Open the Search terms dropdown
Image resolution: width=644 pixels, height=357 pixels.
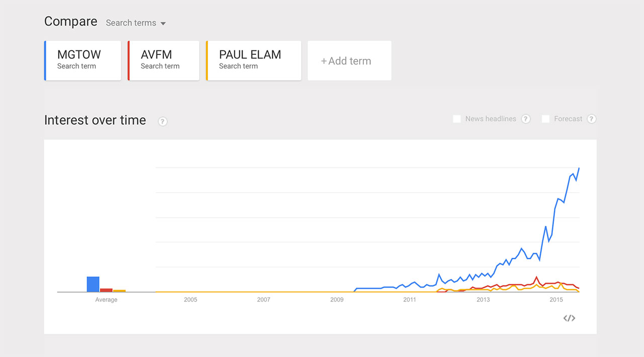click(136, 23)
